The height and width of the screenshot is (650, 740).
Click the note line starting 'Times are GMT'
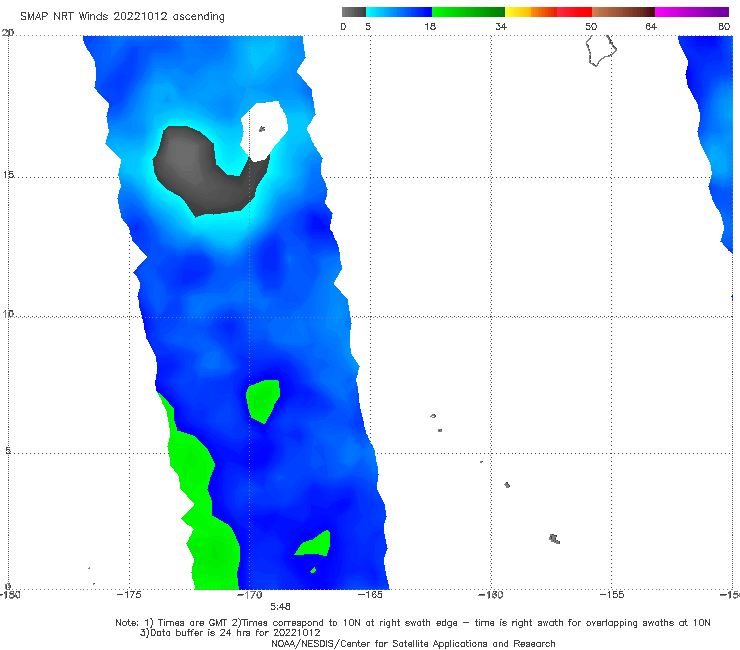(x=413, y=623)
